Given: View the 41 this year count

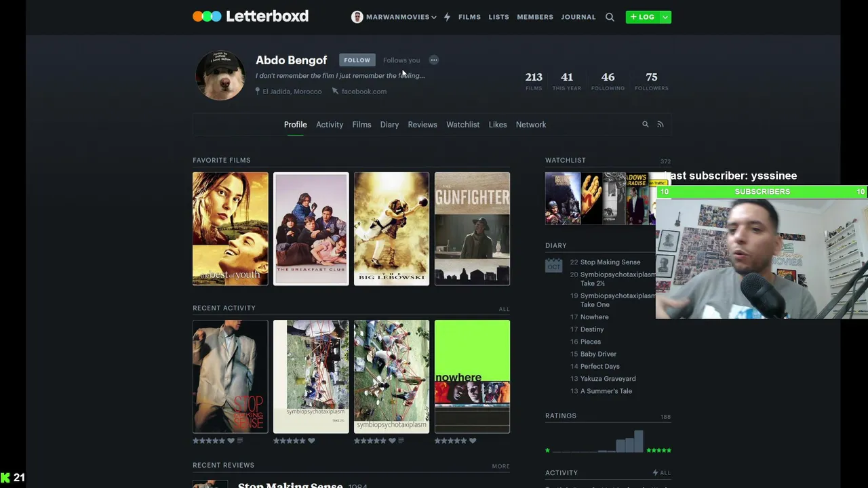Looking at the screenshot, I should point(567,81).
